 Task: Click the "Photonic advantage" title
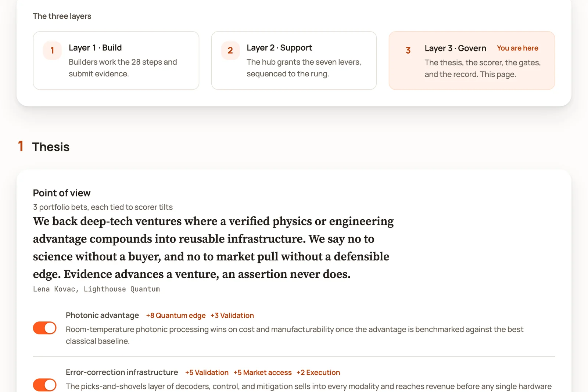(102, 315)
